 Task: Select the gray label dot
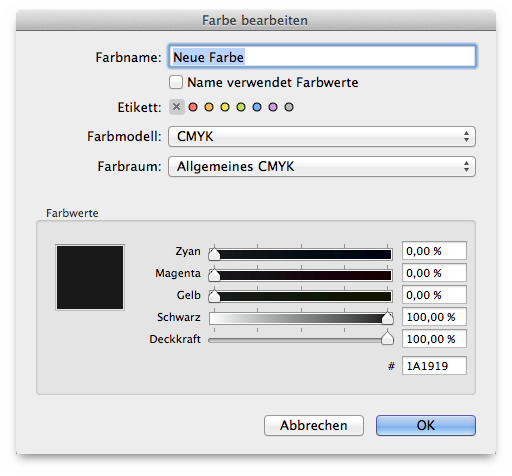click(x=289, y=107)
